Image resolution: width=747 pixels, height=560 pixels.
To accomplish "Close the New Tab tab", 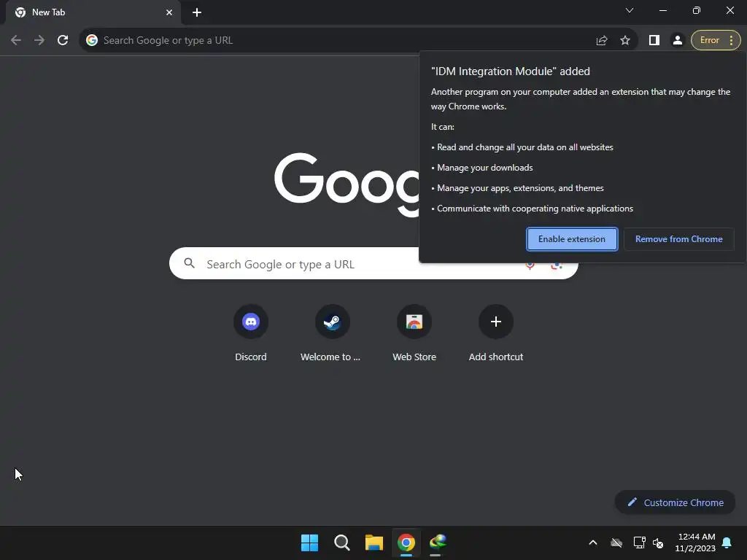I will 169,12.
